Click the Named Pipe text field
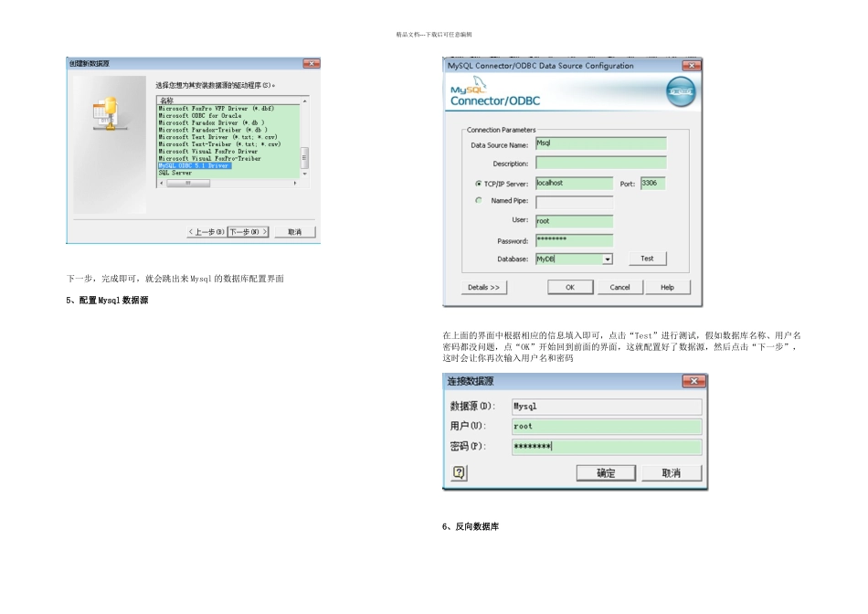Viewport: 868px width, 614px height. coord(574,202)
